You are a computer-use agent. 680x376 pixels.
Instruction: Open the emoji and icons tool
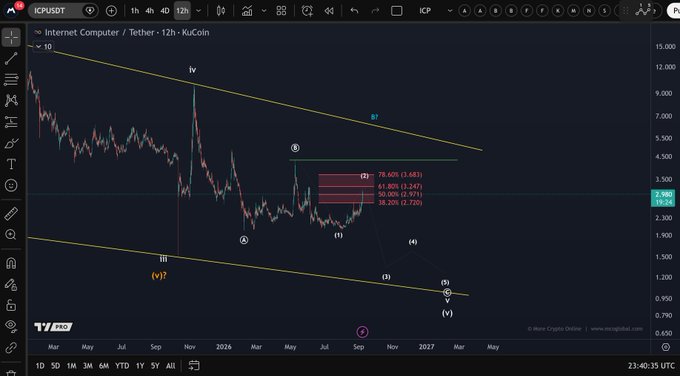click(x=11, y=186)
